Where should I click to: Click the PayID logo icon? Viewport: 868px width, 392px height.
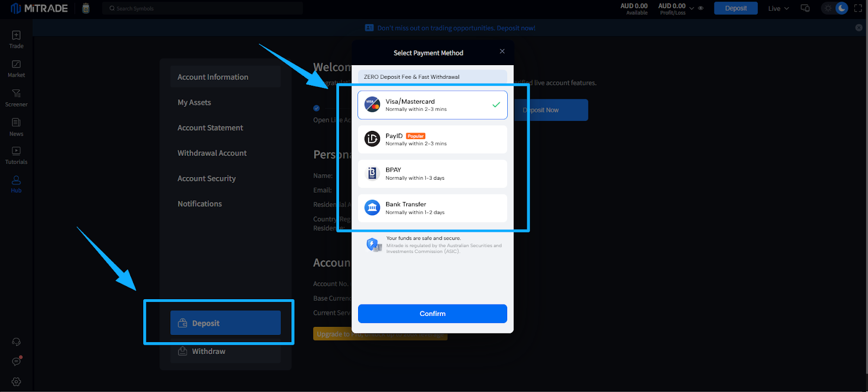click(x=372, y=139)
